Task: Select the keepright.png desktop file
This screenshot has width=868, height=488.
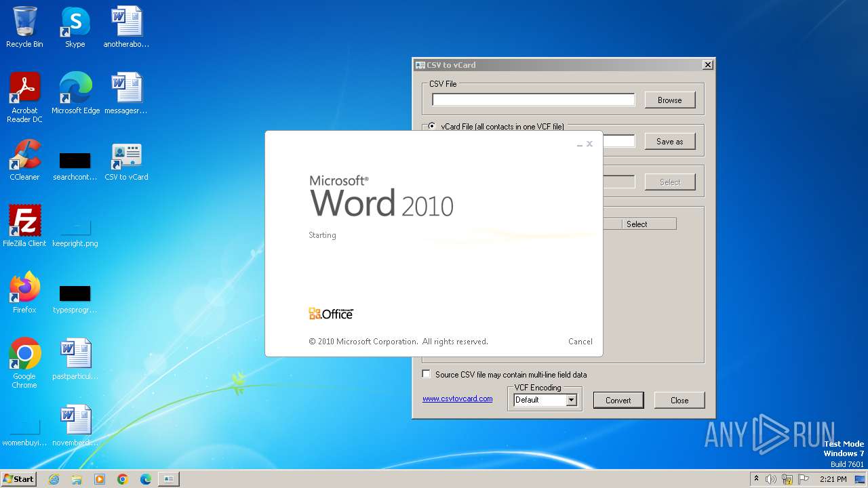Action: pos(75,233)
